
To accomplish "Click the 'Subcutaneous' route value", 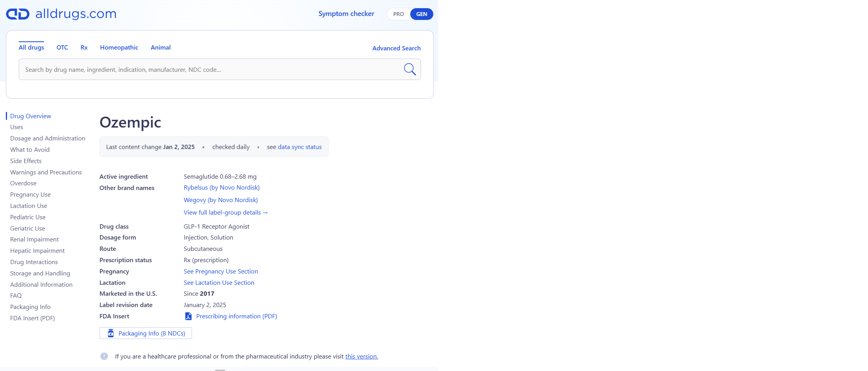I will [x=203, y=249].
